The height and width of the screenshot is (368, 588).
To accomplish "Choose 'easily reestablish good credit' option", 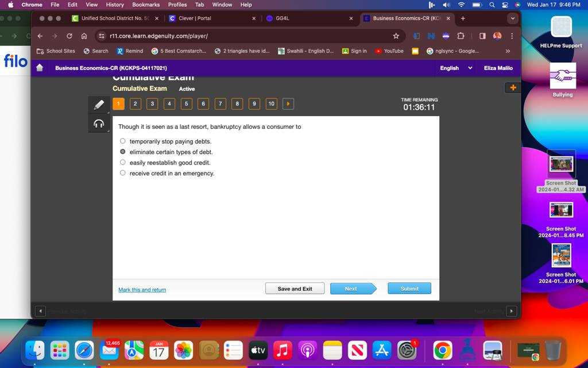I will pos(123,162).
